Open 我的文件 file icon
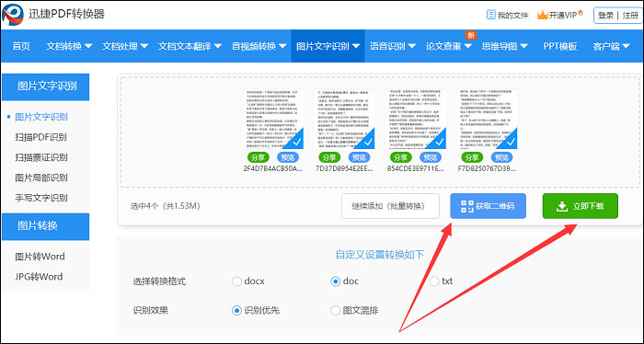 pos(490,16)
